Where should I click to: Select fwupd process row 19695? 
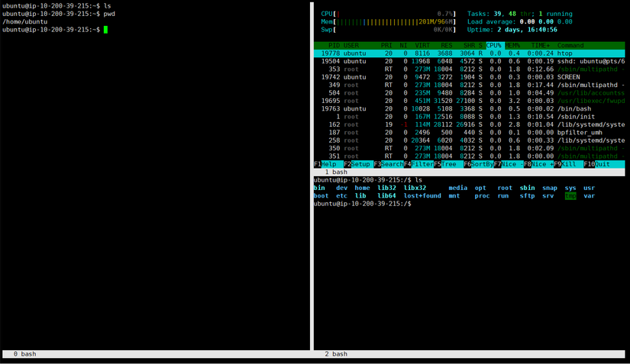tap(470, 101)
